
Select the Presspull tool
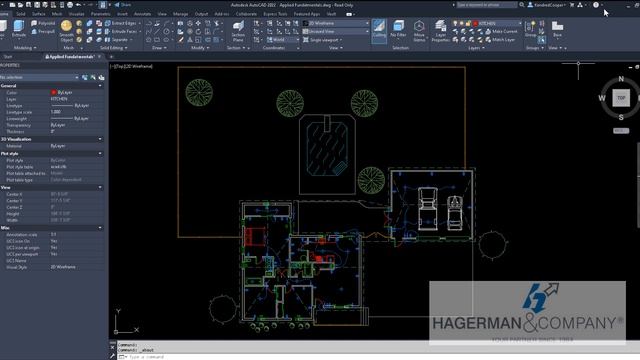(43, 31)
